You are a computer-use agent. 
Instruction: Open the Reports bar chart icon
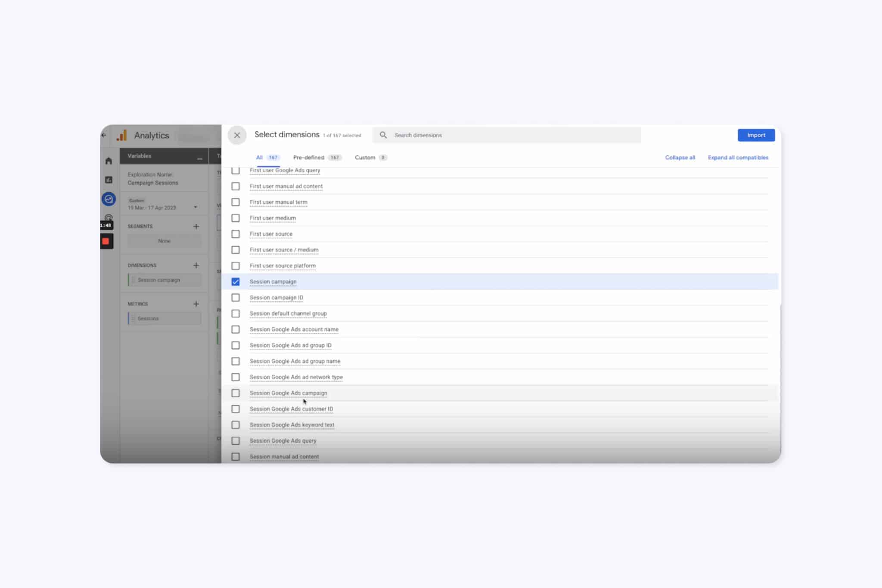(109, 180)
